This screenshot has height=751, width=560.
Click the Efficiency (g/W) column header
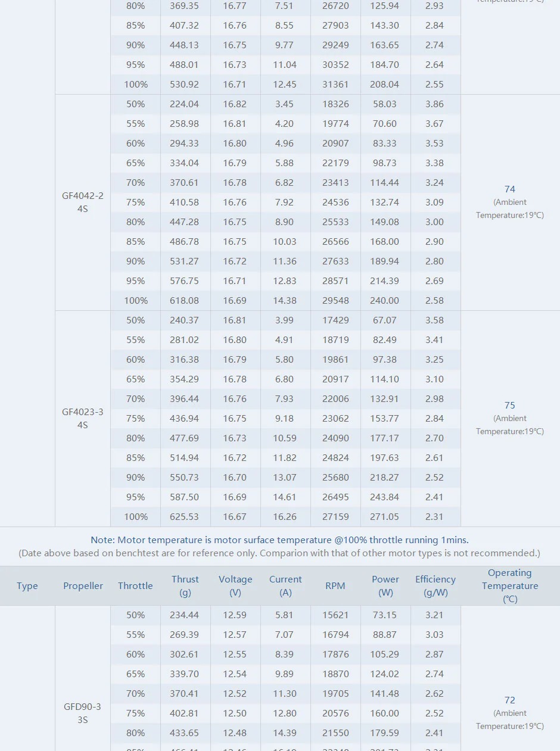(x=435, y=586)
